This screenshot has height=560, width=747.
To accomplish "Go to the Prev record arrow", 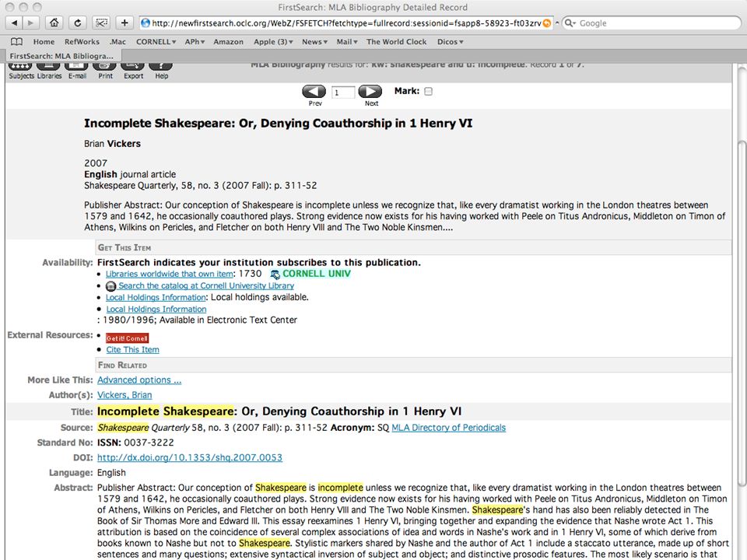I will [x=314, y=92].
